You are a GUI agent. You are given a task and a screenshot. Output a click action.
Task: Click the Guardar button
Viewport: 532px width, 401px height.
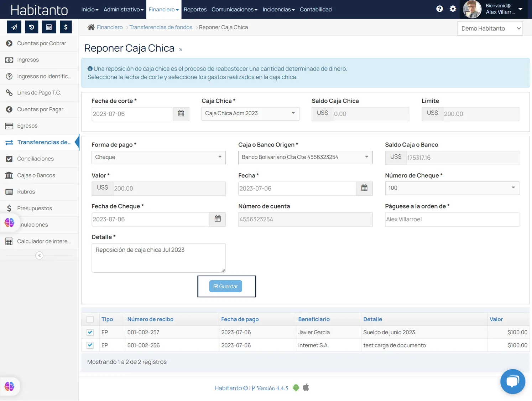(225, 286)
